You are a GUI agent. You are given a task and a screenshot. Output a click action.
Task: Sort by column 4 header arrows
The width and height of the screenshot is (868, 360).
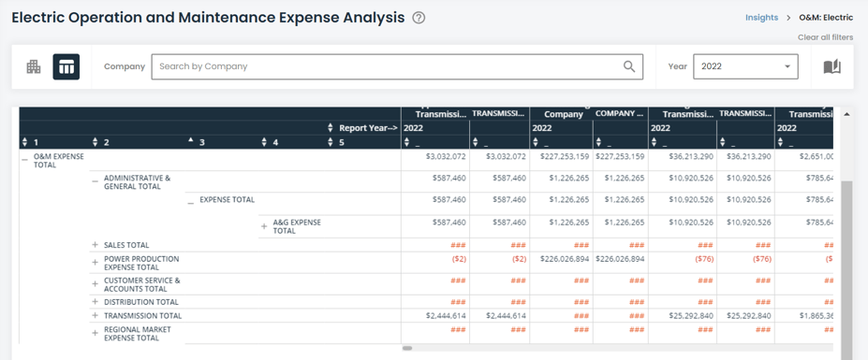pyautogui.click(x=265, y=142)
